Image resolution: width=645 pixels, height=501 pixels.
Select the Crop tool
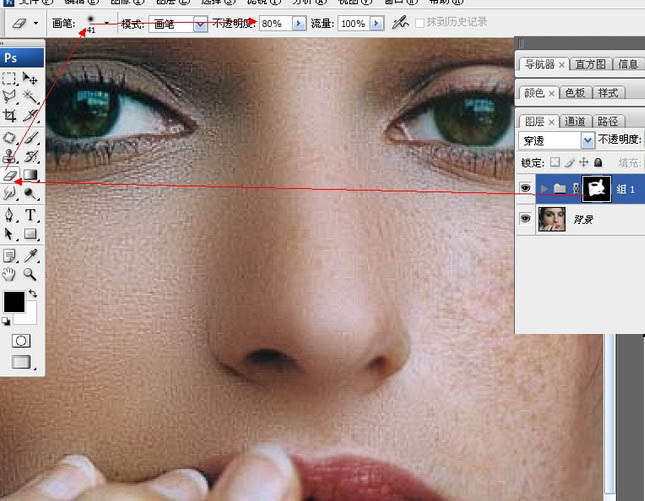tap(9, 116)
